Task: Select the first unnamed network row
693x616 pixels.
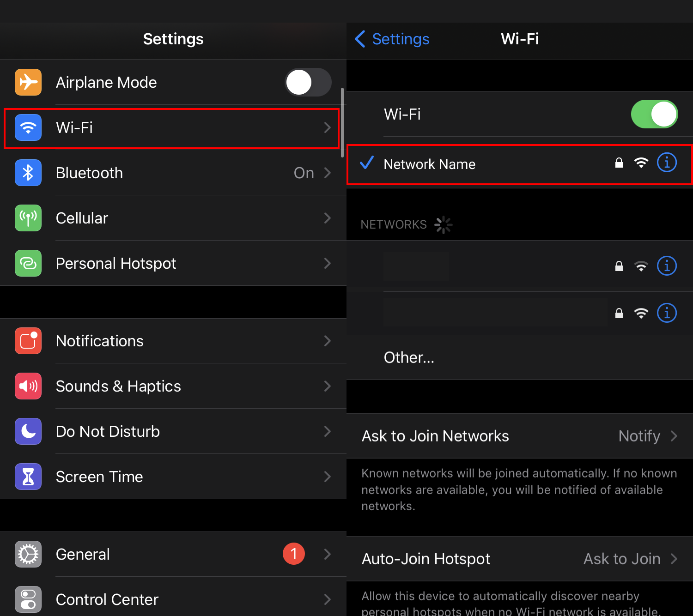Action: [520, 266]
